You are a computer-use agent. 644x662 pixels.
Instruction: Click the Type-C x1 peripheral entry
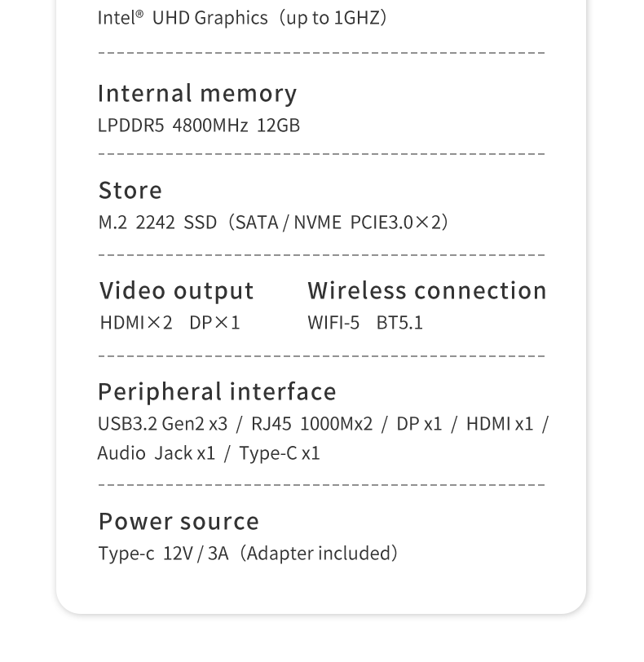pyautogui.click(x=280, y=453)
